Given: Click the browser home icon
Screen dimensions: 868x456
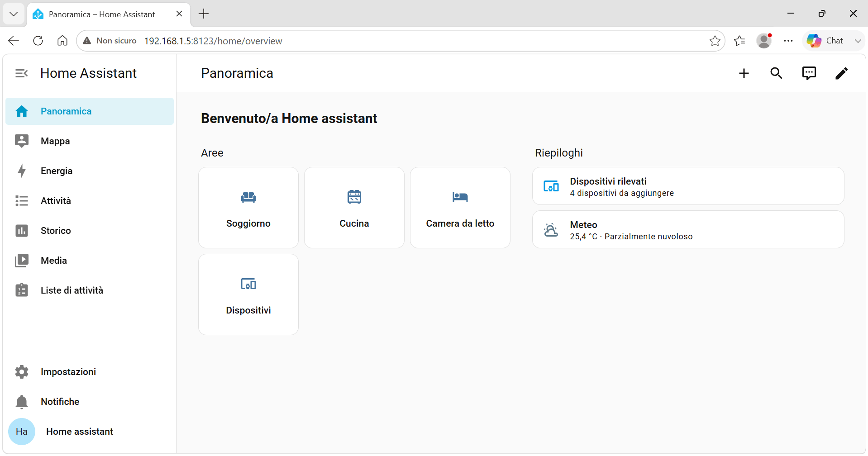Looking at the screenshot, I should point(62,41).
